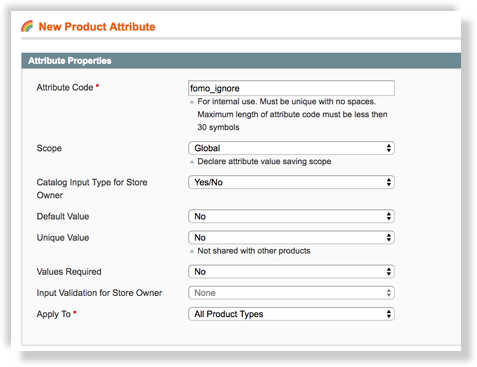Image resolution: width=477 pixels, height=367 pixels.
Task: Click the Unique Value label
Action: [63, 238]
